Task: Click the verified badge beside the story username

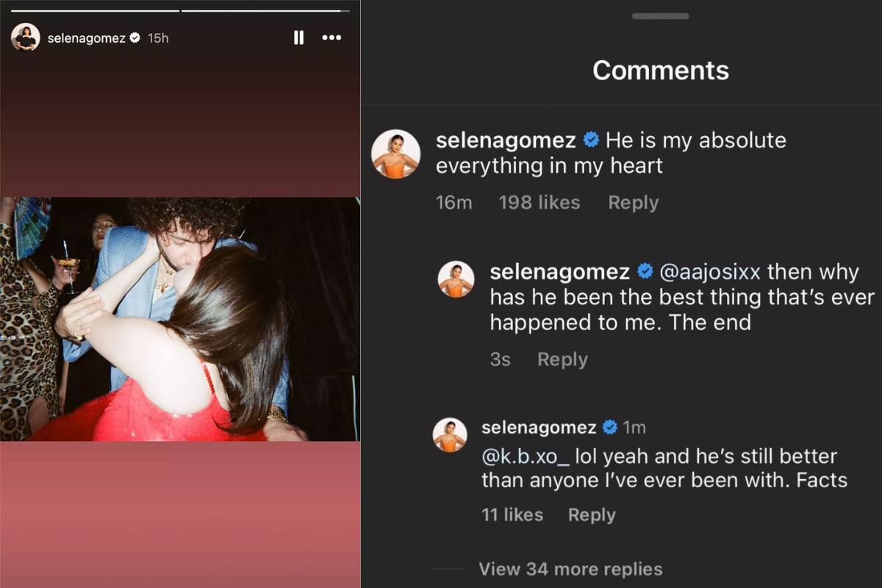Action: tap(135, 37)
